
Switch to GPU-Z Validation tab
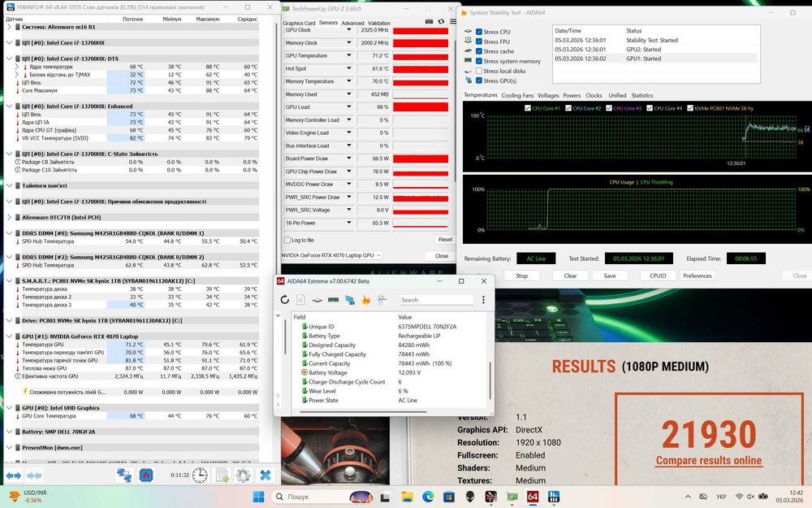(379, 24)
